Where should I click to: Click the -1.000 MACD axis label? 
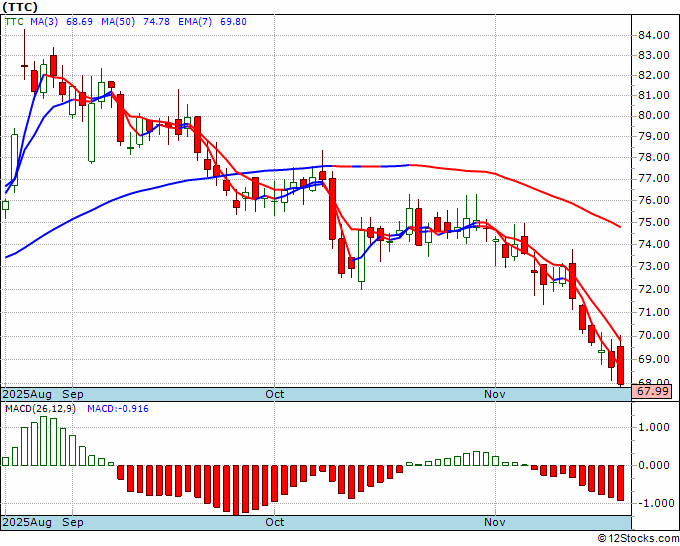[655, 503]
